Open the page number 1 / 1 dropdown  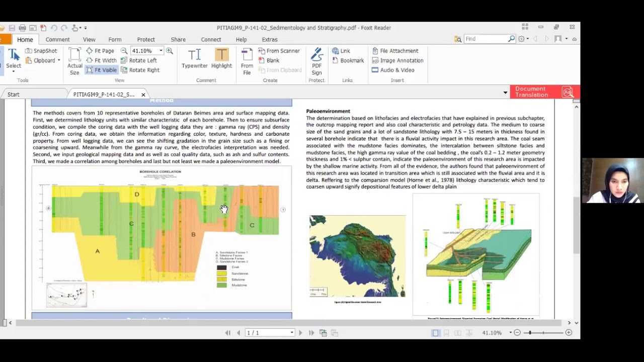tap(291, 333)
